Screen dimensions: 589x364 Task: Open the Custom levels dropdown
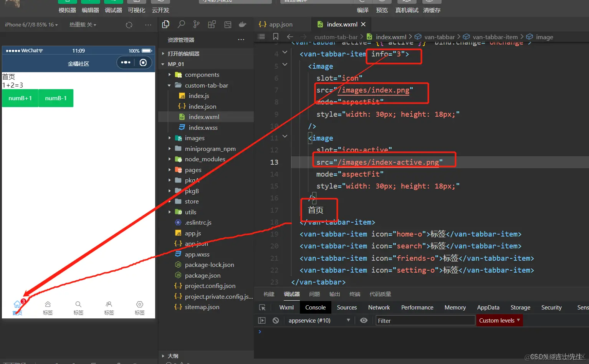tap(500, 320)
